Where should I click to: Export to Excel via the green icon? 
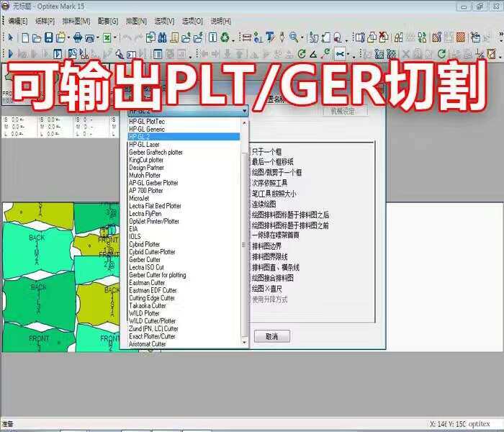107,38
